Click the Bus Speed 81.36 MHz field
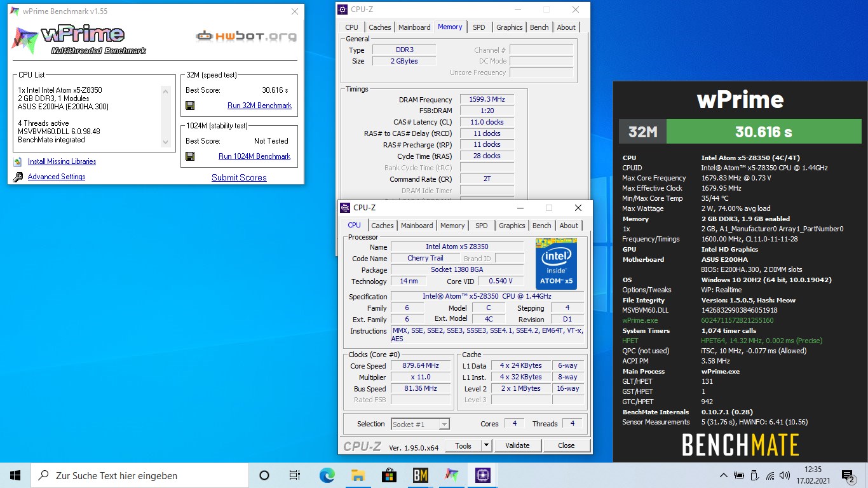Image resolution: width=868 pixels, height=488 pixels. click(x=421, y=389)
